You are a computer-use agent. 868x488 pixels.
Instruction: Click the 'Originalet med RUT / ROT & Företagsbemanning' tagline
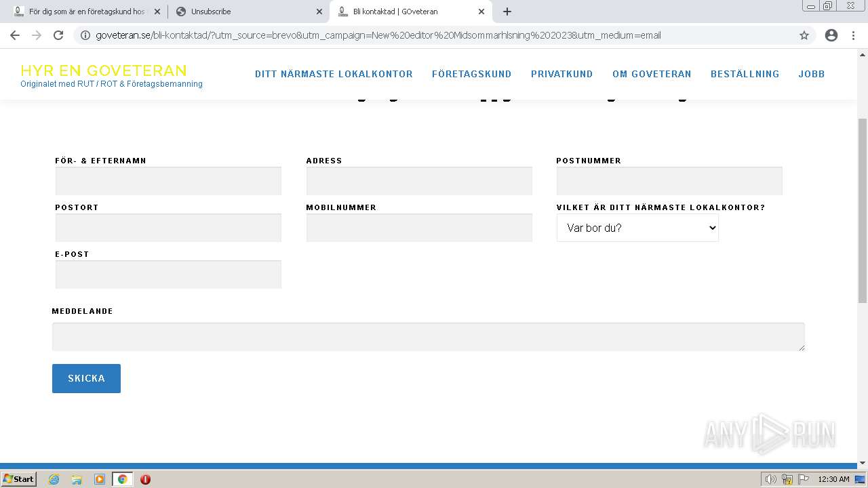click(111, 84)
